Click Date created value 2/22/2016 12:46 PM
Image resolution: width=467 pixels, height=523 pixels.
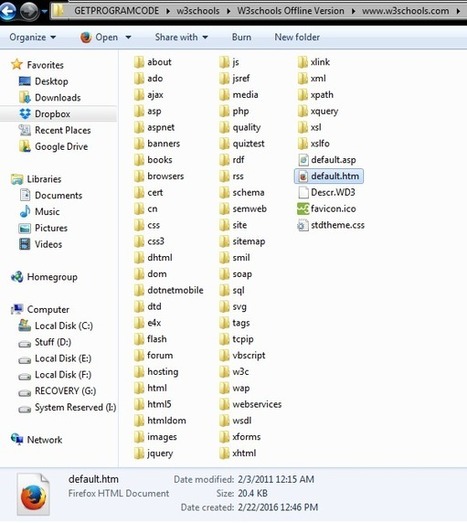278,507
